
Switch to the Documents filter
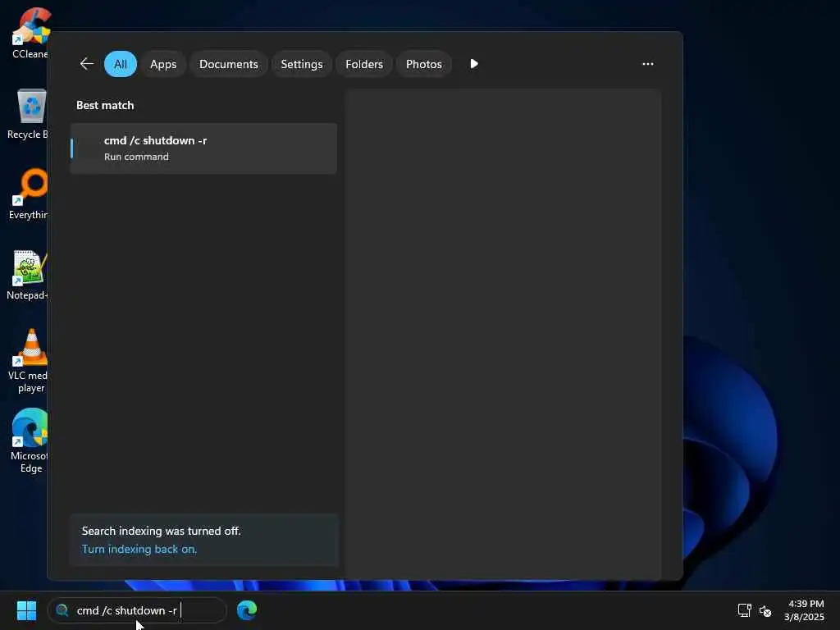pyautogui.click(x=229, y=64)
